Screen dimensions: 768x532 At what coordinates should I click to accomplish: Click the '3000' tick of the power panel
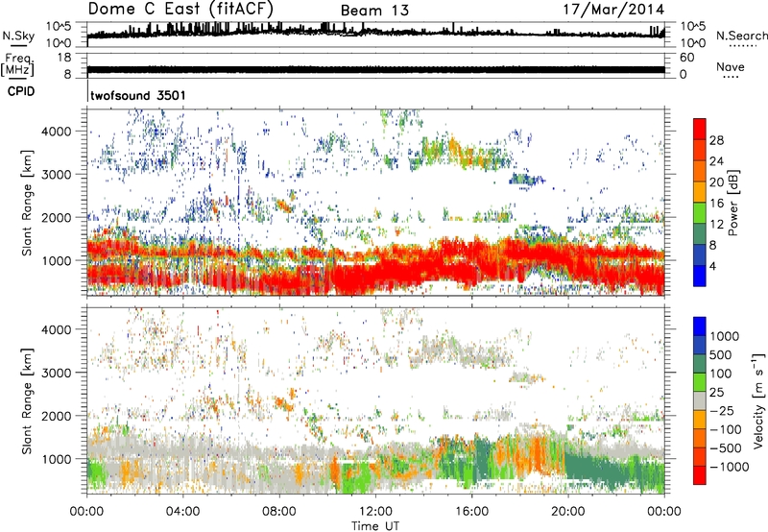point(57,175)
